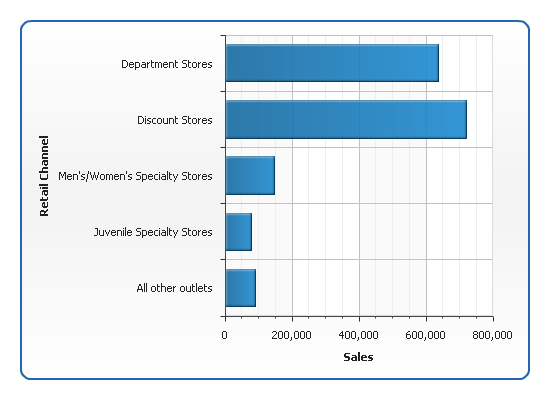Select the 800,000 axis tick label
This screenshot has height=400, width=550.
point(492,335)
